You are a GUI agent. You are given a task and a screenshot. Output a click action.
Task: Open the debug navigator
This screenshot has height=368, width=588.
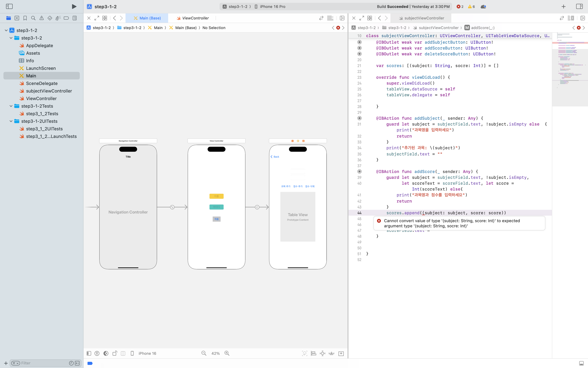[x=58, y=18]
